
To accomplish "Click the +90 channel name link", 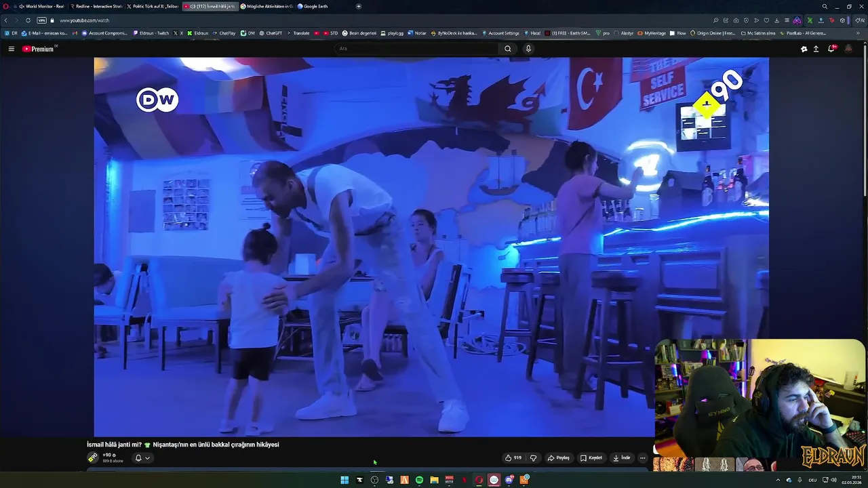I will point(108,455).
